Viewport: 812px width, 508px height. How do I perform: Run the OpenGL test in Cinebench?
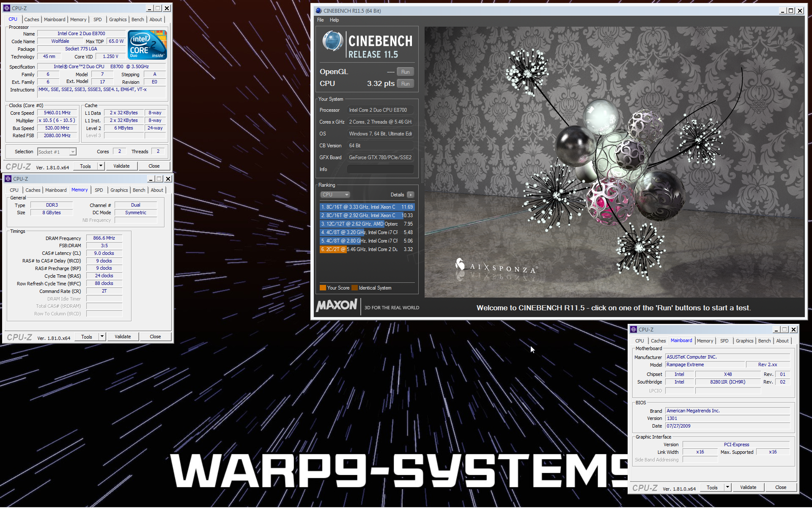point(405,72)
